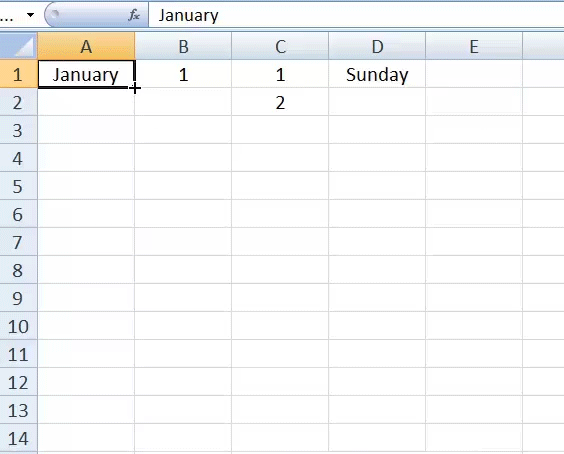The width and height of the screenshot is (564, 454).
Task: Select column C header
Action: 280,46
